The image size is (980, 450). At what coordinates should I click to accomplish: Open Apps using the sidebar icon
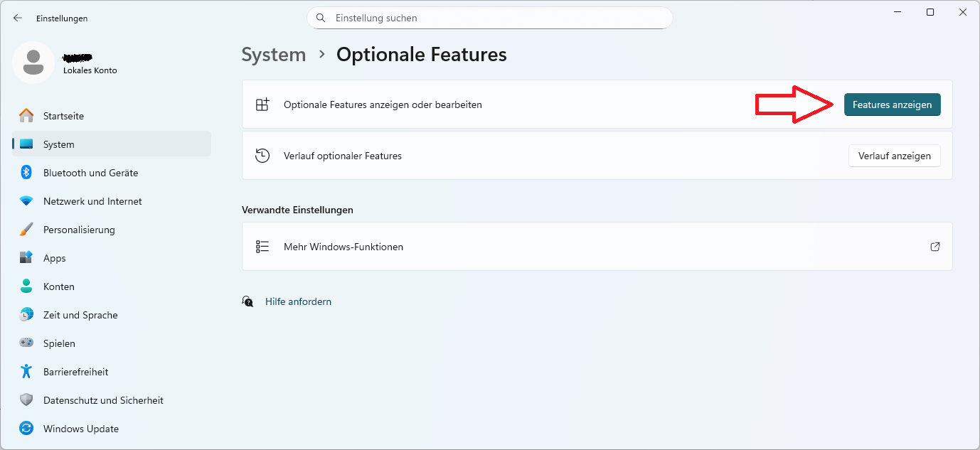click(x=27, y=257)
